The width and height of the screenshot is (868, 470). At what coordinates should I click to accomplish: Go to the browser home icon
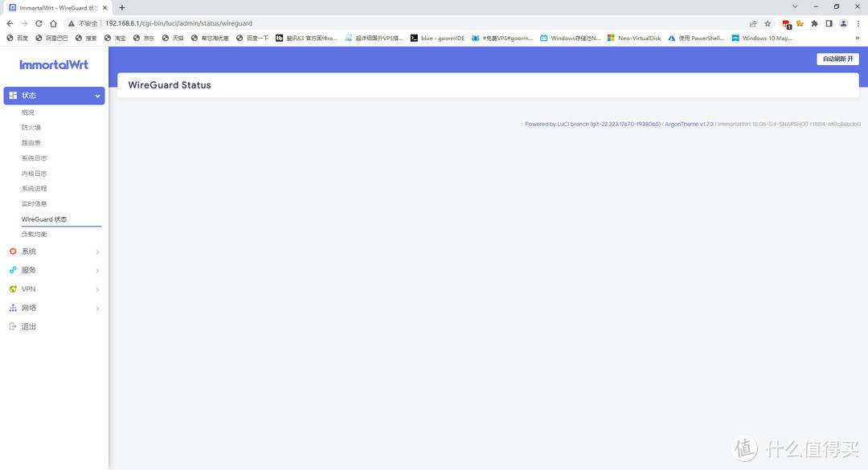pyautogui.click(x=53, y=23)
